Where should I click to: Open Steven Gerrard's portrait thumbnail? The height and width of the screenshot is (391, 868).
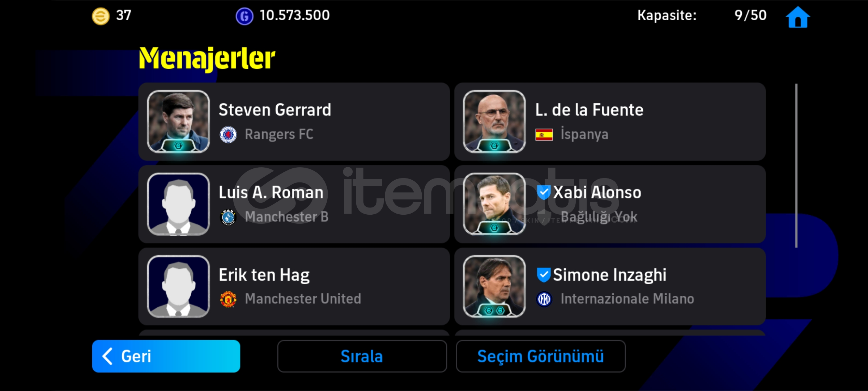tap(178, 122)
